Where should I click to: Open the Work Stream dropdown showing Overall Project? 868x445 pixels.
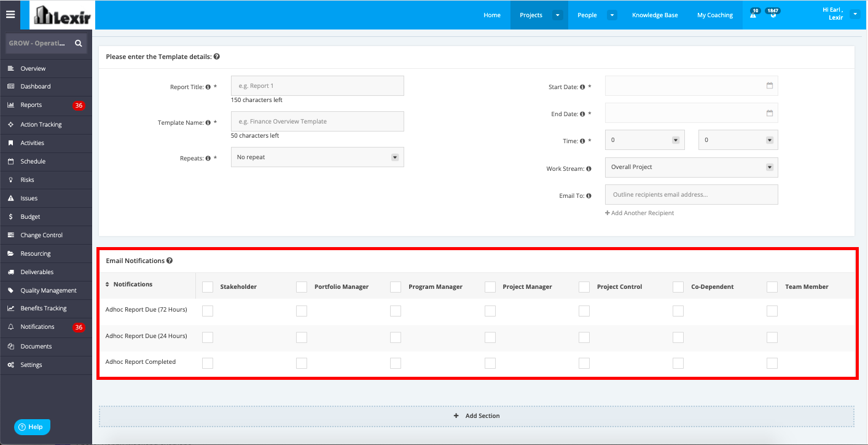[x=692, y=167]
